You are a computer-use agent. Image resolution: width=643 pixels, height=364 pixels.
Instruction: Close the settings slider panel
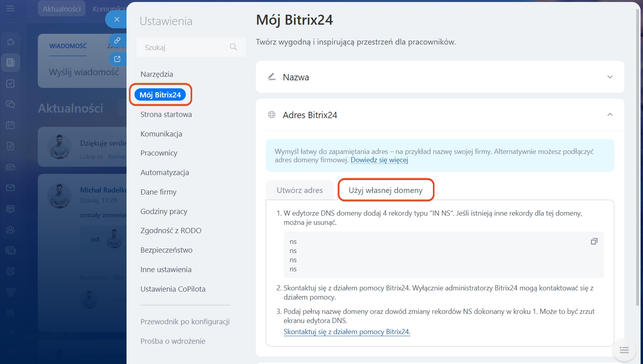click(117, 19)
